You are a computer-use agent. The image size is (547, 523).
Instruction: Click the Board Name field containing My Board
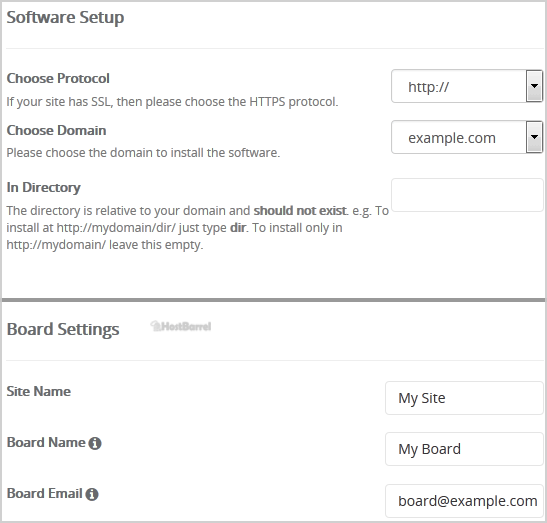[464, 449]
